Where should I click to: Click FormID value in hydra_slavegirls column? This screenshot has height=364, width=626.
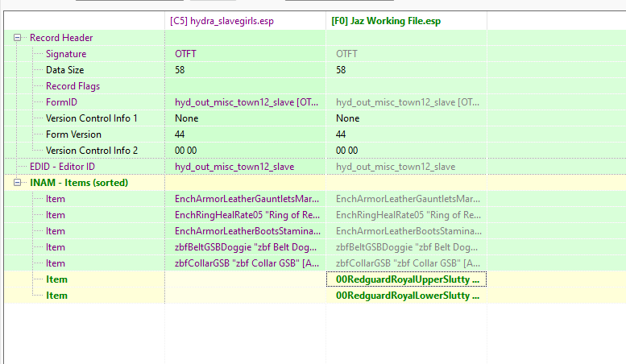tap(247, 102)
